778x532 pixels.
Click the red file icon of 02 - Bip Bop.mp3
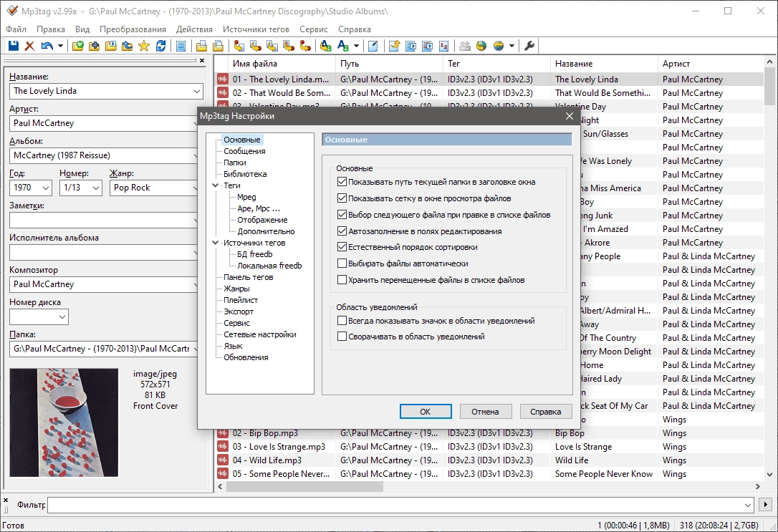click(x=222, y=433)
